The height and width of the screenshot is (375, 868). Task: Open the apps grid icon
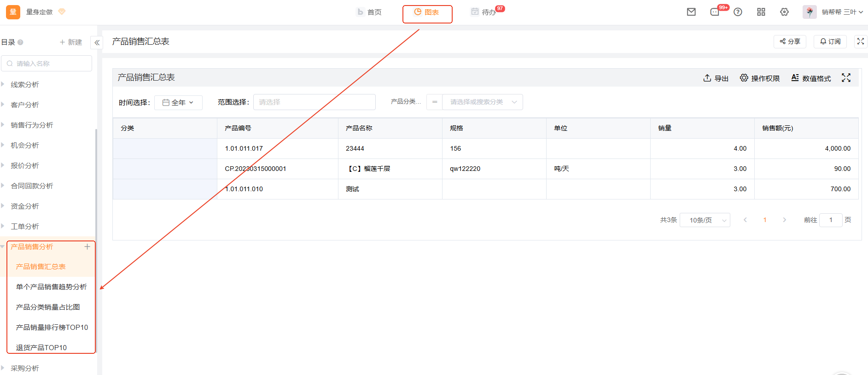pyautogui.click(x=761, y=12)
